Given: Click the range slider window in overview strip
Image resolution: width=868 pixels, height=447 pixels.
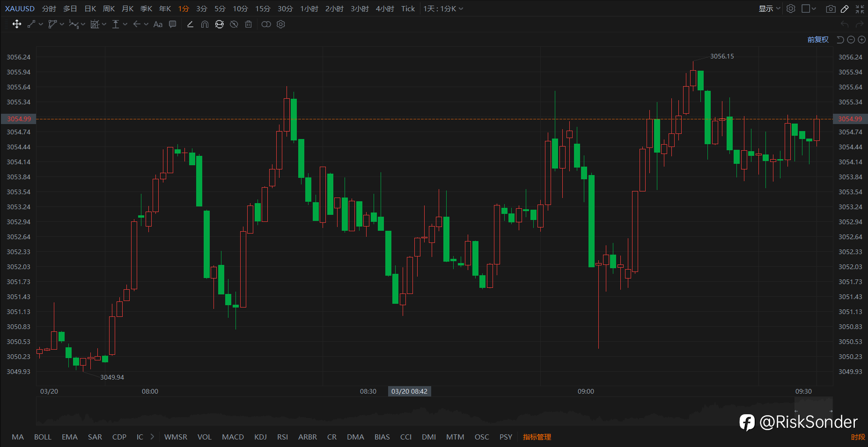Looking at the screenshot, I should point(813,411).
